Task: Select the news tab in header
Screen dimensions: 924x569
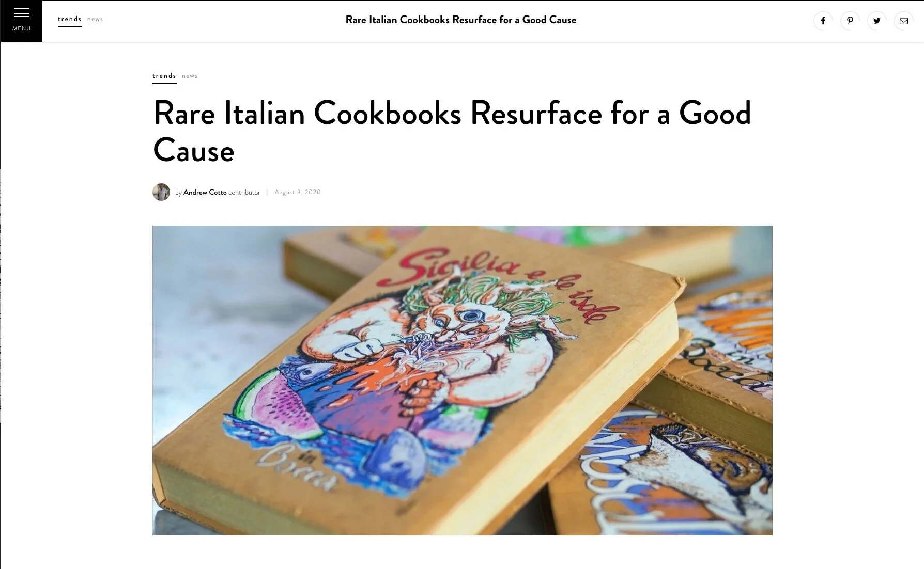Action: click(95, 20)
